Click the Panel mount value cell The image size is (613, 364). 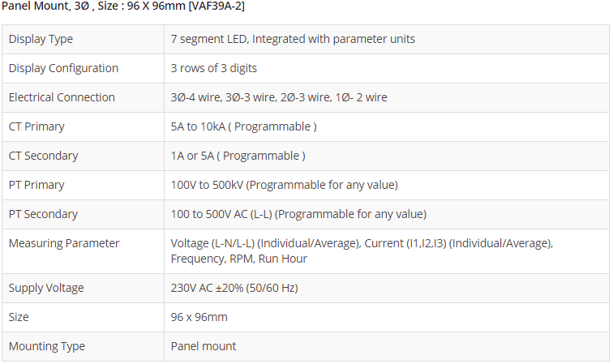coord(204,346)
